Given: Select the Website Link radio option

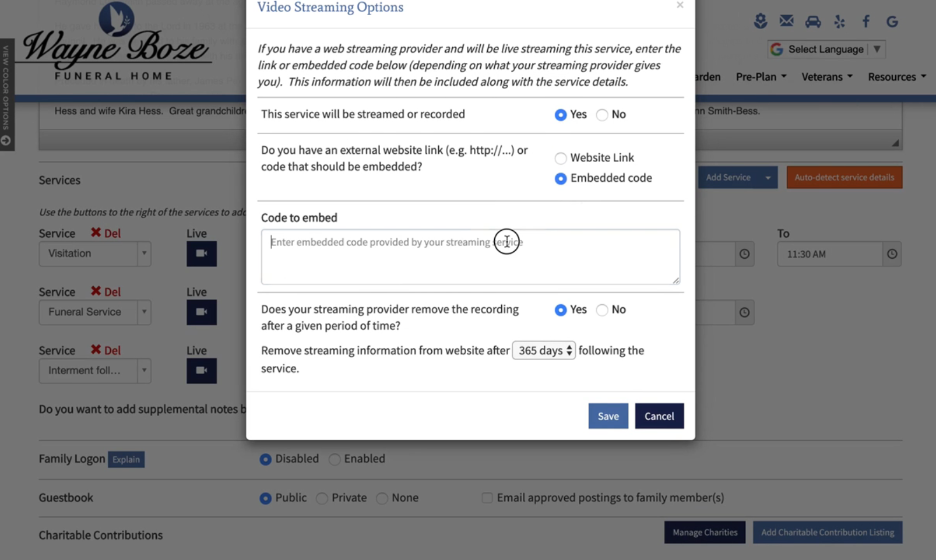Looking at the screenshot, I should click(x=560, y=158).
